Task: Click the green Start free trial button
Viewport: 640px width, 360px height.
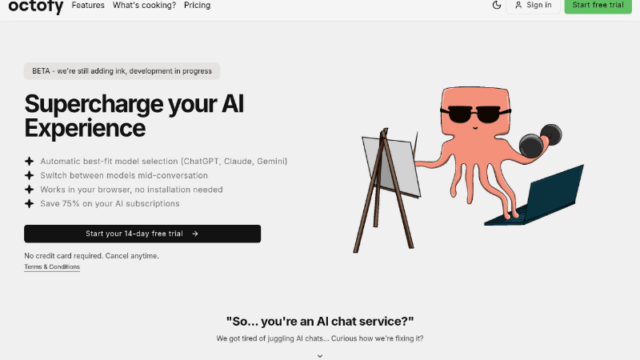Action: pos(598,5)
